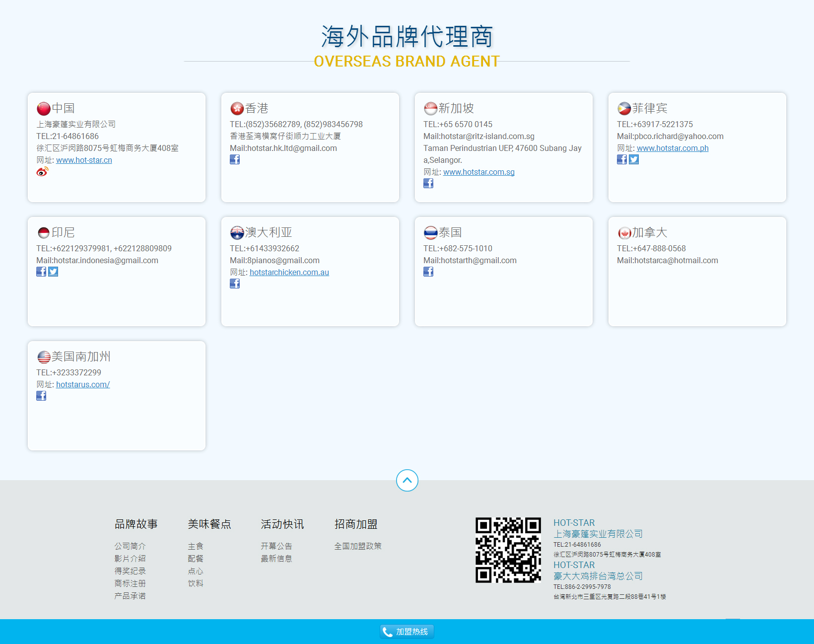The width and height of the screenshot is (814, 644).
Task: Click footer text 上海豪篷实业有限公司
Action: click(598, 534)
